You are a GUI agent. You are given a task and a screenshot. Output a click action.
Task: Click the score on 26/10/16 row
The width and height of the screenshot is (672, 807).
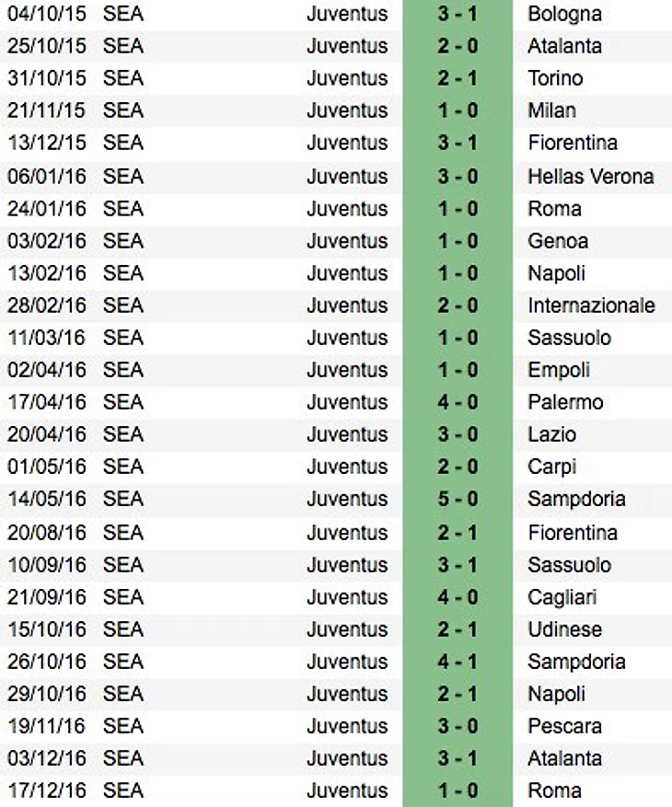[458, 662]
